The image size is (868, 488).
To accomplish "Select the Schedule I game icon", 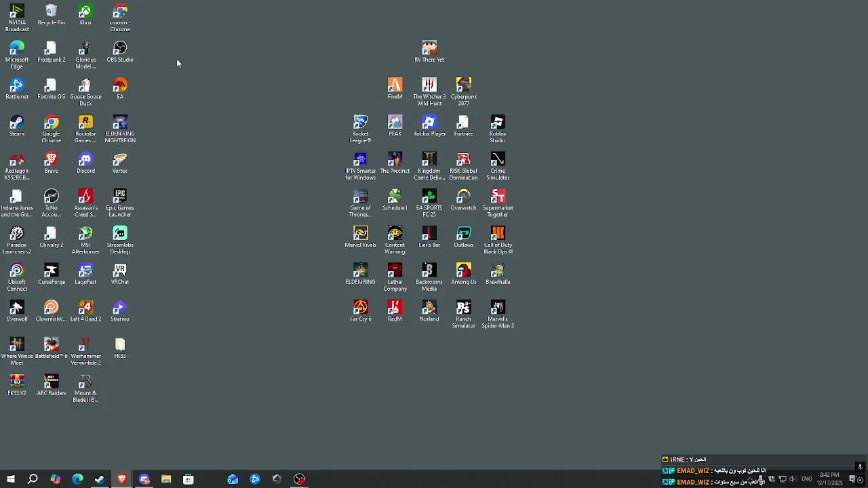I will tap(395, 200).
